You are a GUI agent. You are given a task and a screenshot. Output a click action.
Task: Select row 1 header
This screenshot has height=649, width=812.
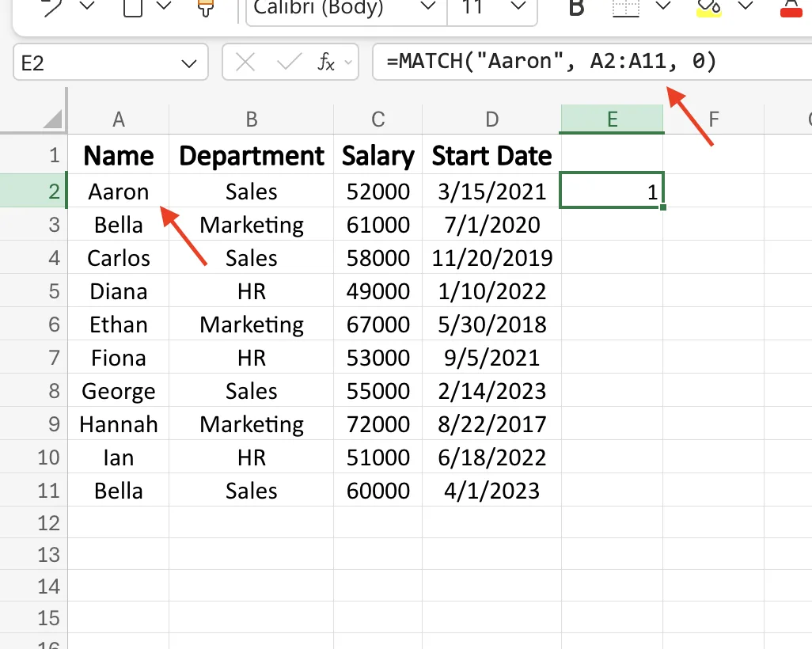point(34,155)
